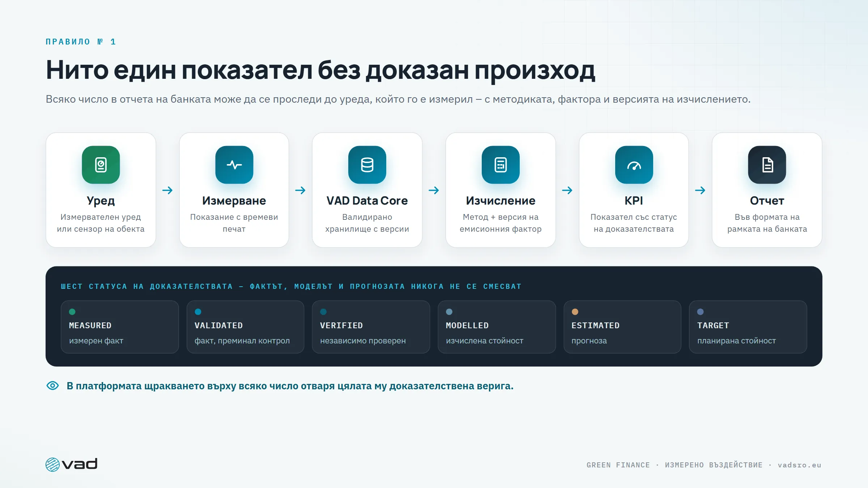Viewport: 868px width, 488px height.
Task: Click the text 'факт, преминал контрол'
Action: click(x=242, y=341)
